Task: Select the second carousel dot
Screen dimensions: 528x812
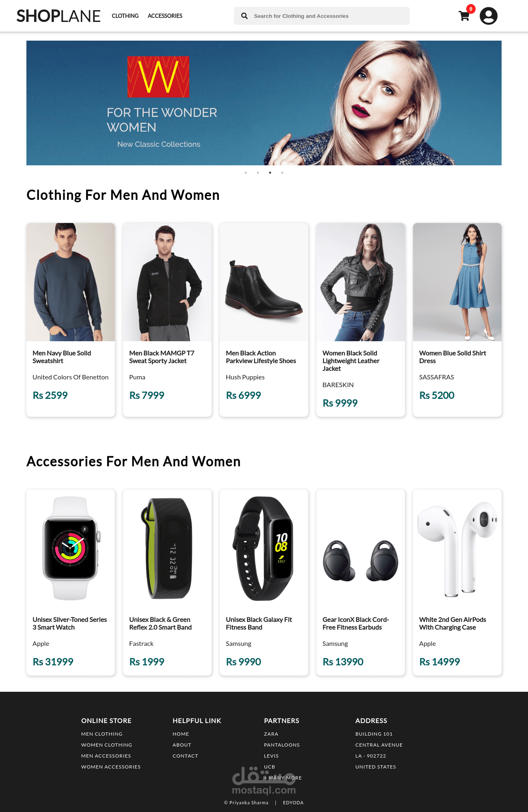Action: coord(258,173)
